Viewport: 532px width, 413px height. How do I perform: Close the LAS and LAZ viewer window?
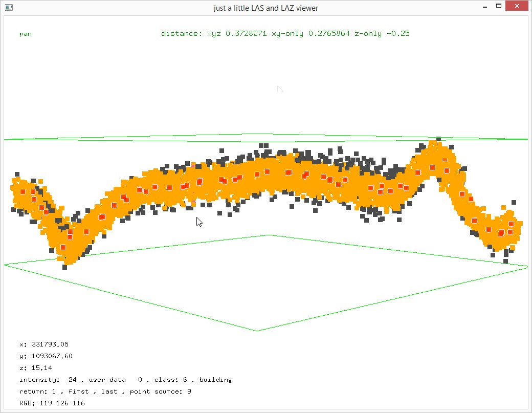click(x=517, y=6)
